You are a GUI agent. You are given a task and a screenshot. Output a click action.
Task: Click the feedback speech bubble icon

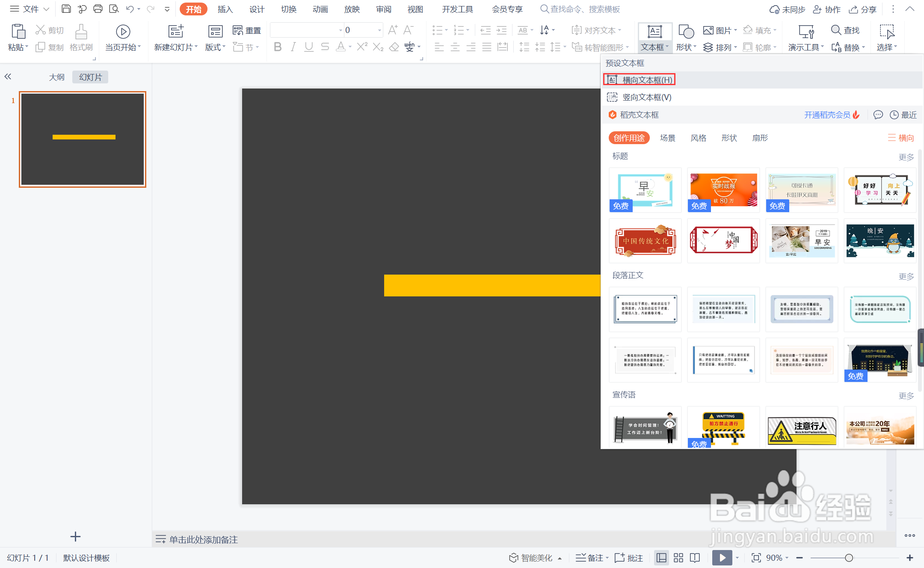[878, 115]
